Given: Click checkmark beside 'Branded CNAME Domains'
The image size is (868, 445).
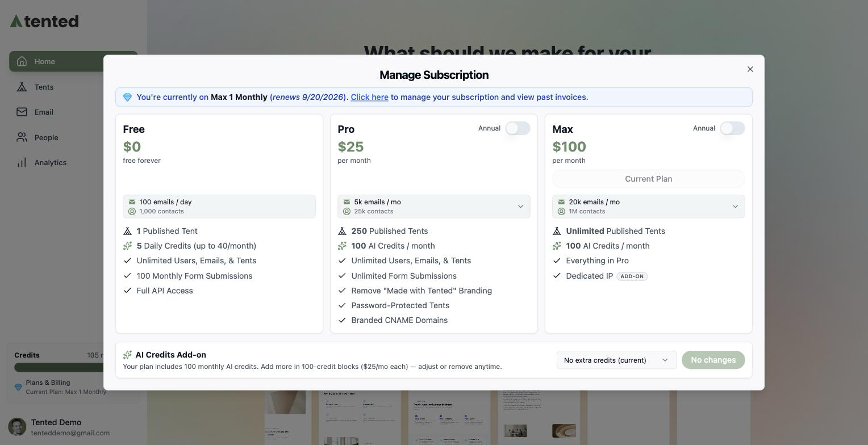Looking at the screenshot, I should pos(342,320).
